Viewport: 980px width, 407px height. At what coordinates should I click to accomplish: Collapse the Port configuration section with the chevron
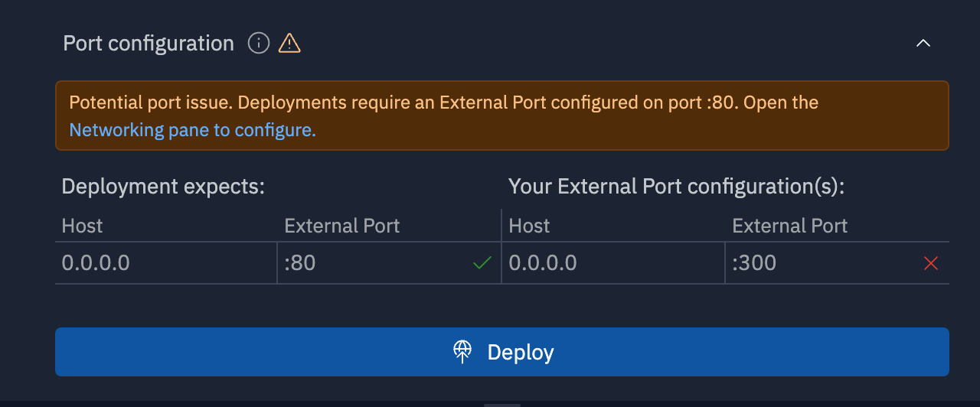coord(923,44)
